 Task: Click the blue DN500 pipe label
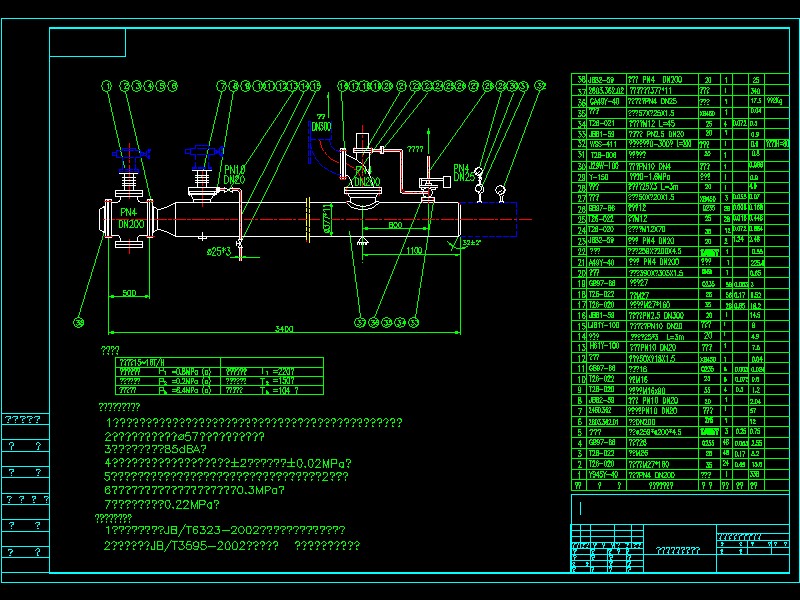point(321,127)
